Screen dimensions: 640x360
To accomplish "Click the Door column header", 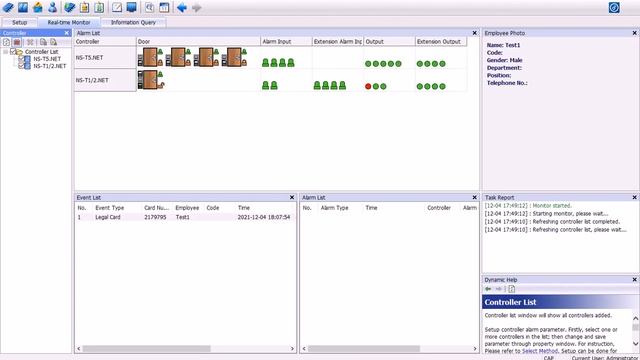I will 198,41.
